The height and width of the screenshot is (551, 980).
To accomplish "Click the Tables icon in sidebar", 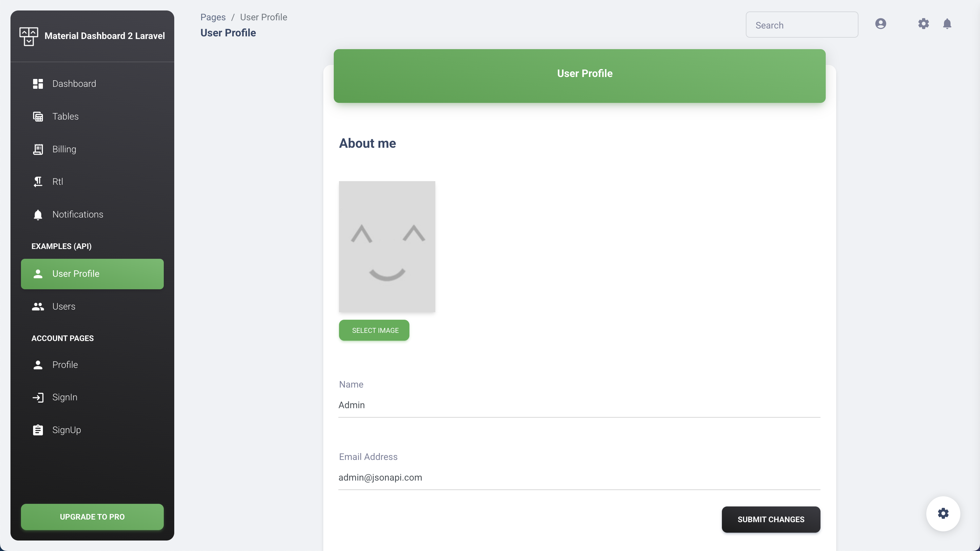I will [38, 116].
